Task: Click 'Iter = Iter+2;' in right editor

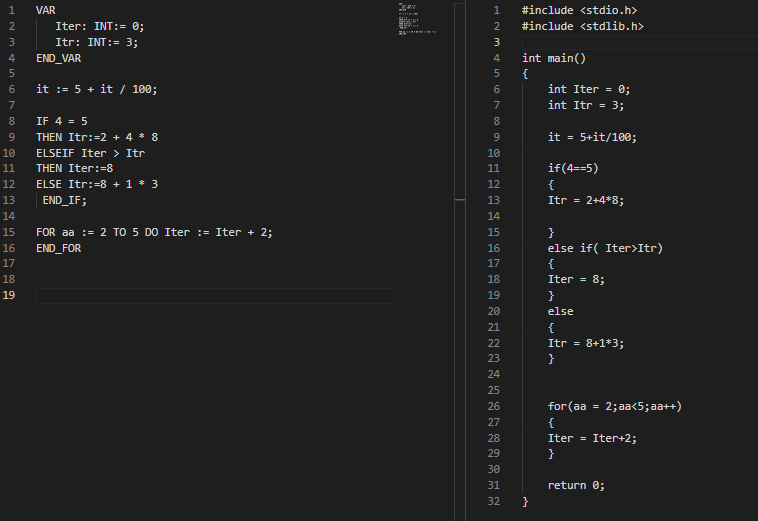Action: click(592, 438)
